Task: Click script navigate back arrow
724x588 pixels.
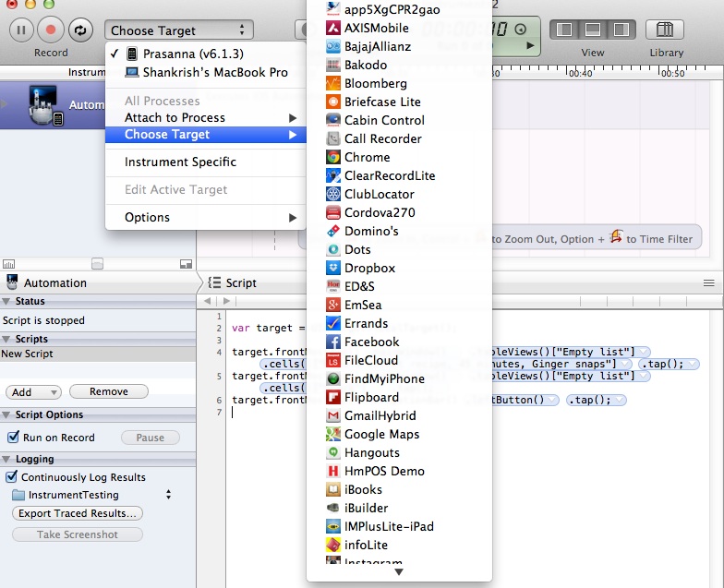Action: click(x=207, y=301)
